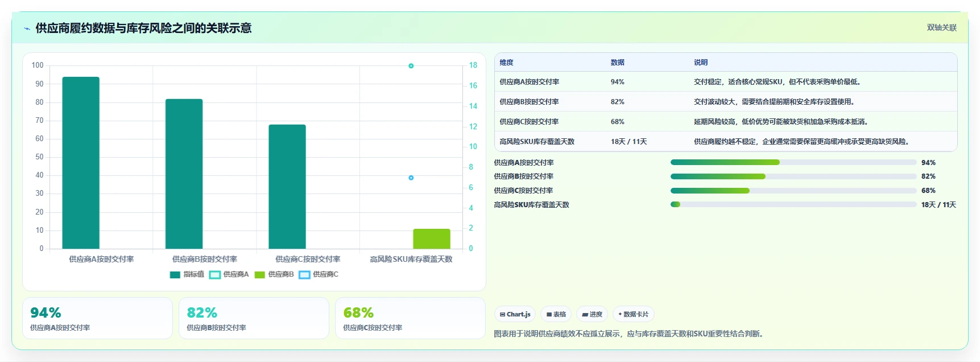Click the upper teal data point at 18

click(x=411, y=66)
